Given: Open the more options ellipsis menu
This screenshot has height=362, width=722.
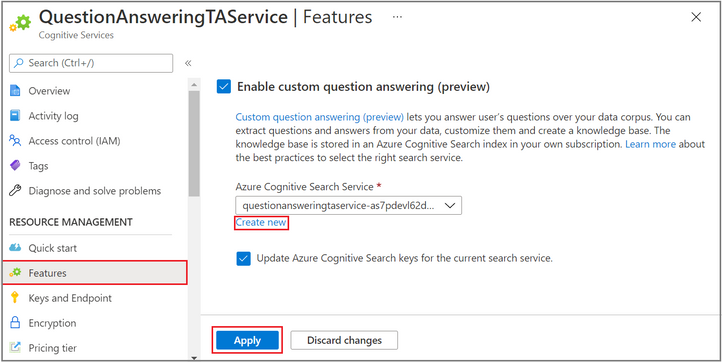Looking at the screenshot, I should click(397, 17).
